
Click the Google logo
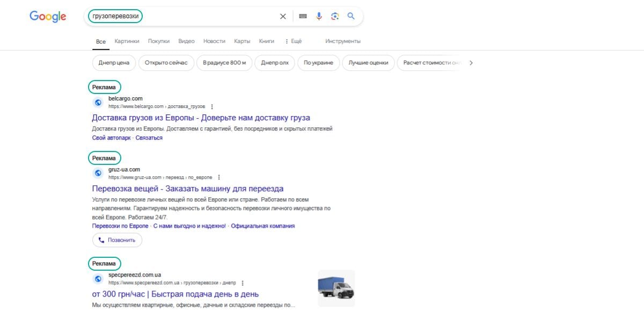48,17
